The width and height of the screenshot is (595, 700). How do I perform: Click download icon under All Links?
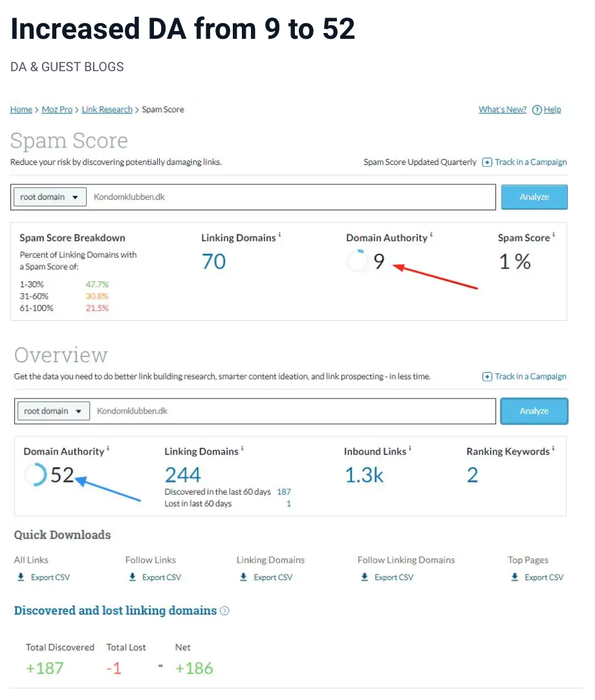21,577
